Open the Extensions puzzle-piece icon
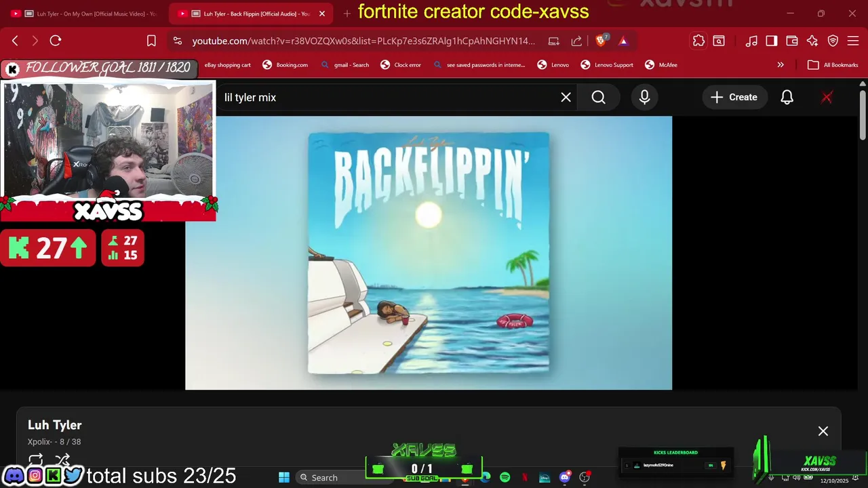 pos(698,41)
